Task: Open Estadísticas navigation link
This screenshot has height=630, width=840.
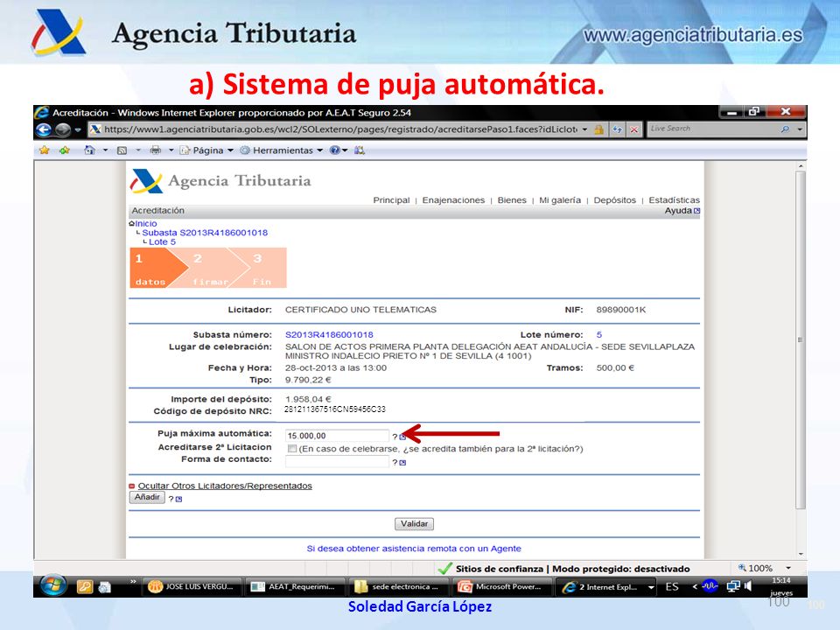Action: point(674,199)
